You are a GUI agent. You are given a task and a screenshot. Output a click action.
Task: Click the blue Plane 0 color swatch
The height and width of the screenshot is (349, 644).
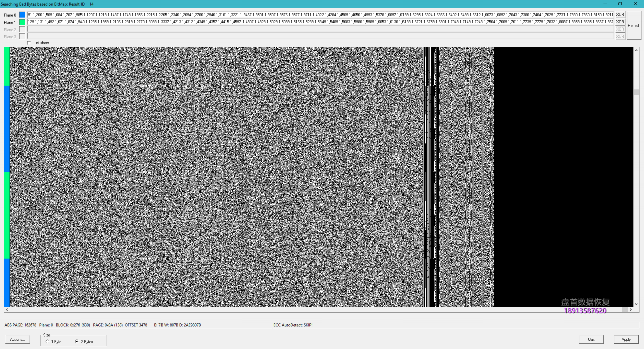22,15
